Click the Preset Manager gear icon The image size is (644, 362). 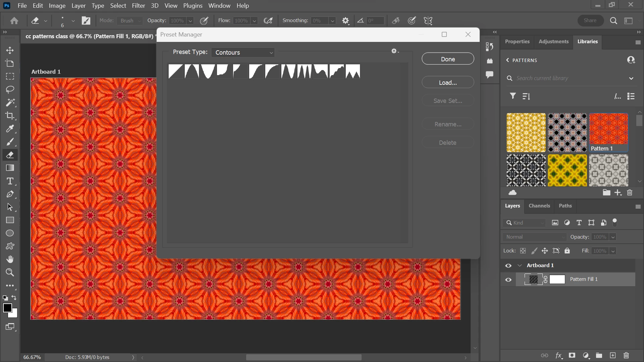click(394, 51)
